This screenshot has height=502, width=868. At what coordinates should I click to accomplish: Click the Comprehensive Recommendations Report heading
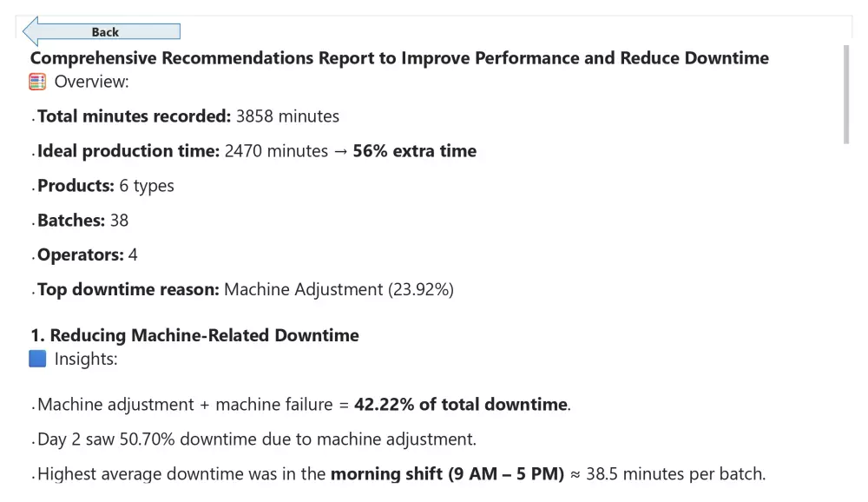pyautogui.click(x=399, y=58)
